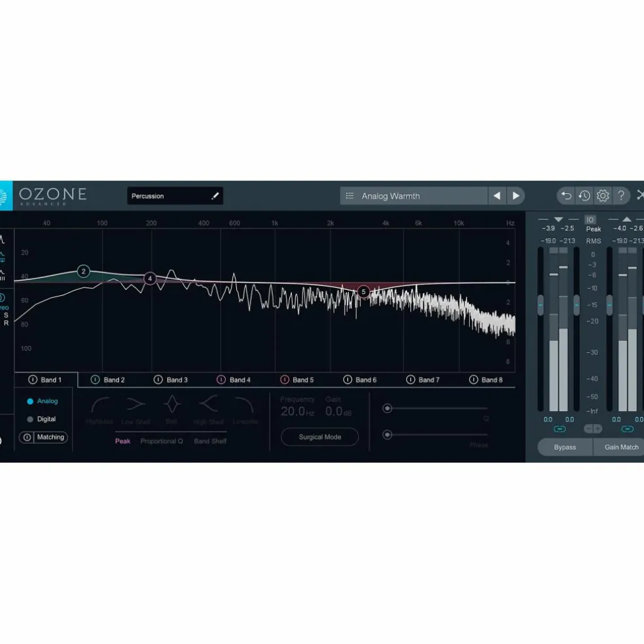Choose the High Shelf filter shape icon
The width and height of the screenshot is (644, 644).
coord(208,404)
